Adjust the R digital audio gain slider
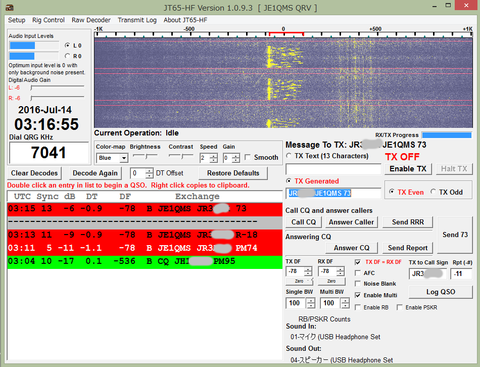The width and height of the screenshot is (480, 367). click(57, 98)
